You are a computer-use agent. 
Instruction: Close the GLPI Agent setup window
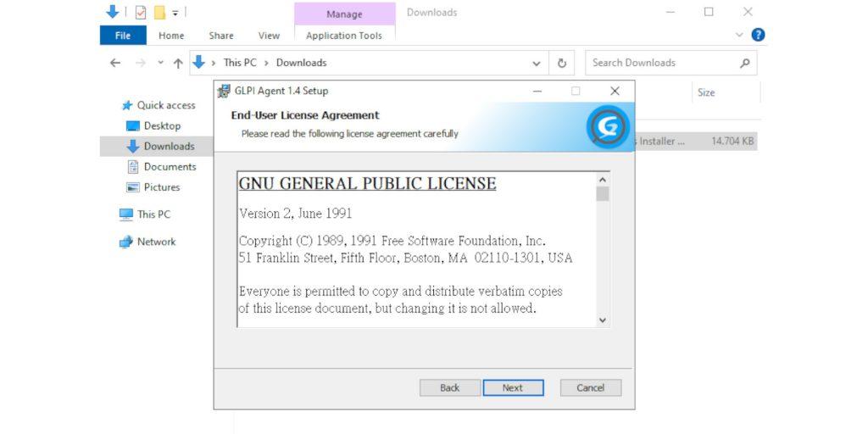(615, 91)
